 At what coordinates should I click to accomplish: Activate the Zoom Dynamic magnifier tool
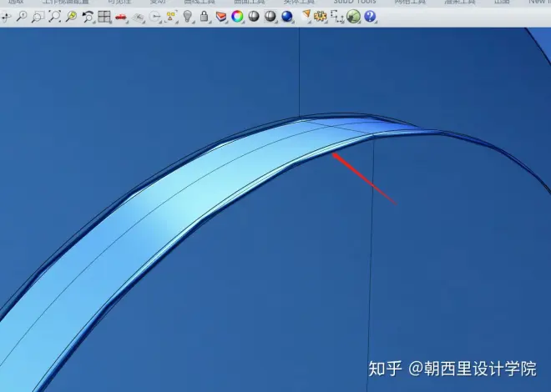click(22, 16)
